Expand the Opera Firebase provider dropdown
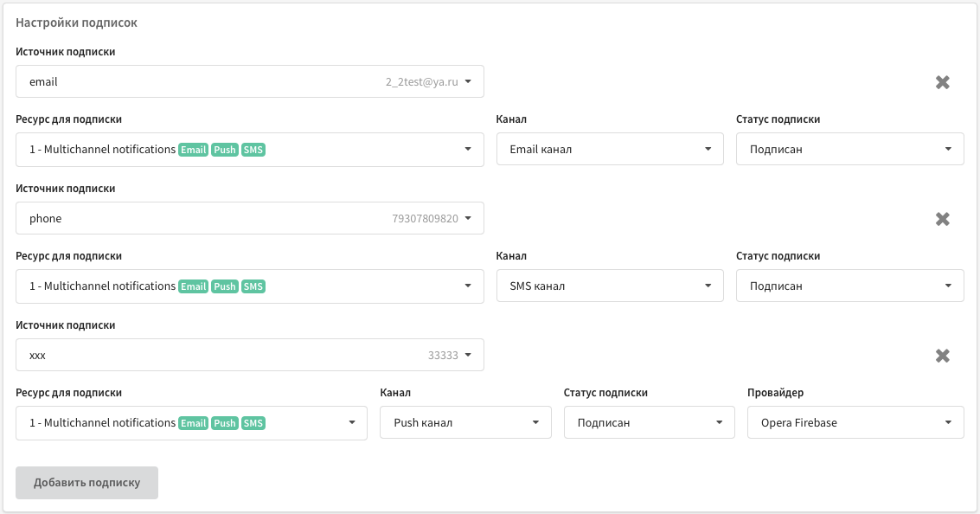The image size is (980, 514). tap(855, 422)
